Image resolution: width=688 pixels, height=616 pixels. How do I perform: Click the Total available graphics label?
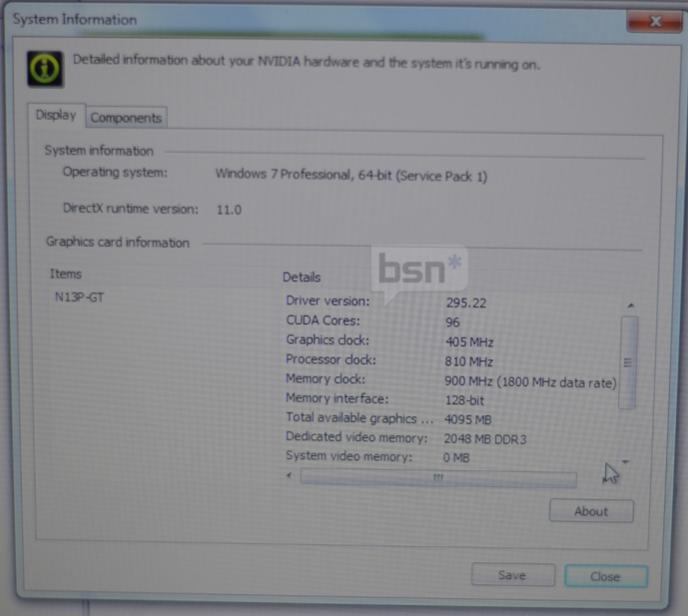[359, 418]
